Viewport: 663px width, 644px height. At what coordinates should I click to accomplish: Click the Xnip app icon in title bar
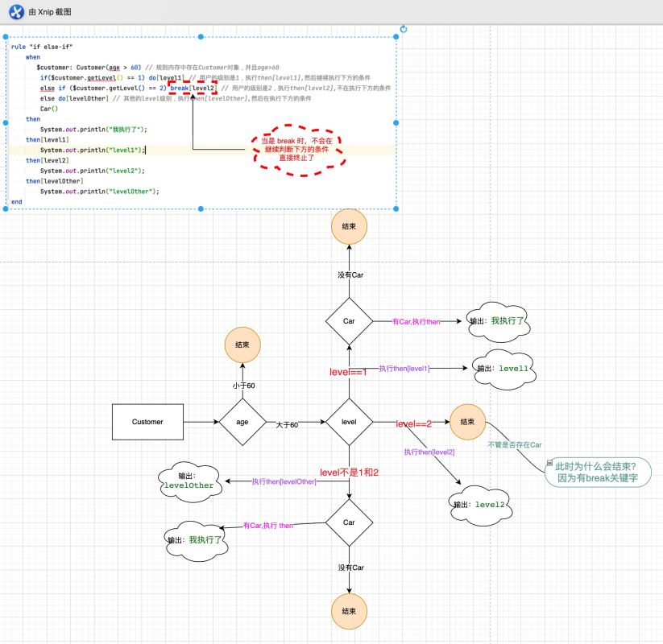(16, 12)
